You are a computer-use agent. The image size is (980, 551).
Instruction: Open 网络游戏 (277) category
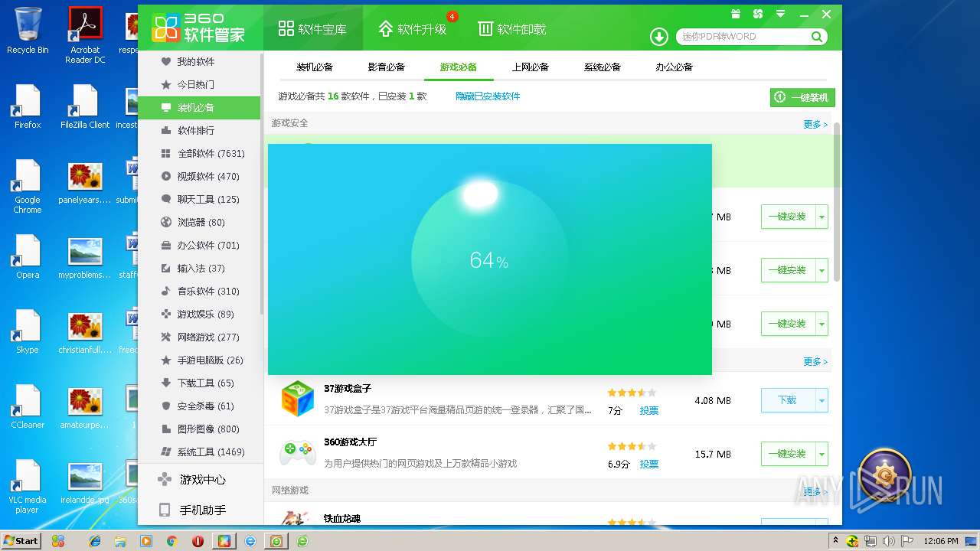tap(199, 337)
